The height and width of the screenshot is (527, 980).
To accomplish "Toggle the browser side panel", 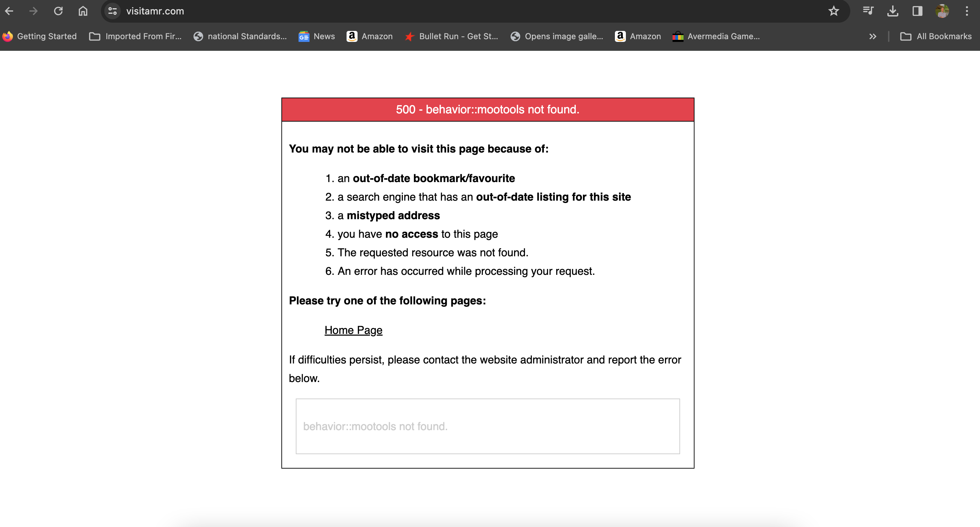I will coord(917,11).
